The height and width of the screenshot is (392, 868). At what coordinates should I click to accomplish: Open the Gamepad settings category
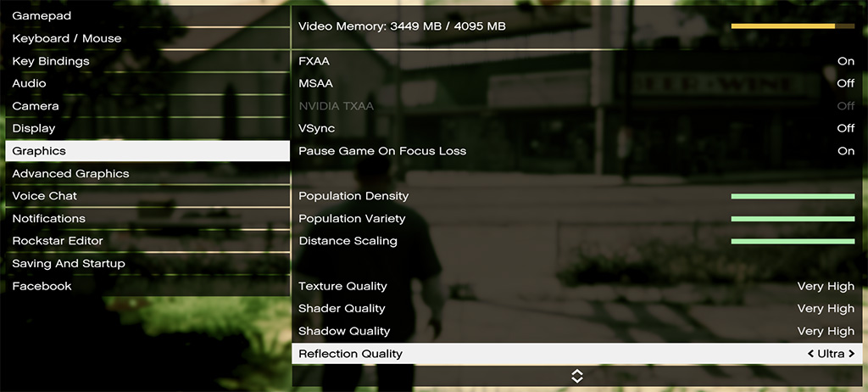pos(42,16)
